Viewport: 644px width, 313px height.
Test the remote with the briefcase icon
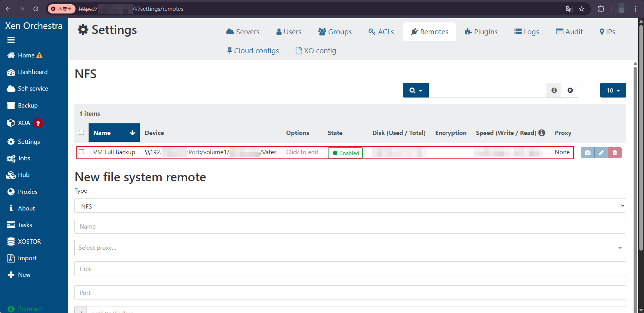pos(587,153)
